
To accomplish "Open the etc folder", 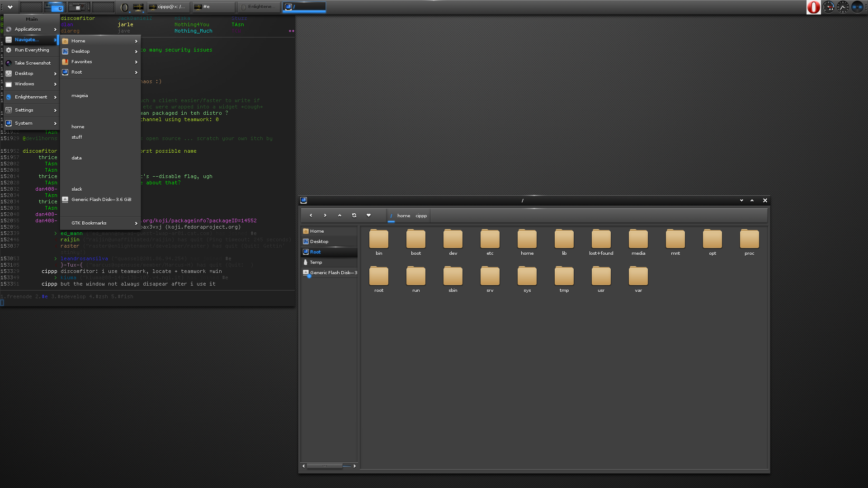I will pos(490,243).
